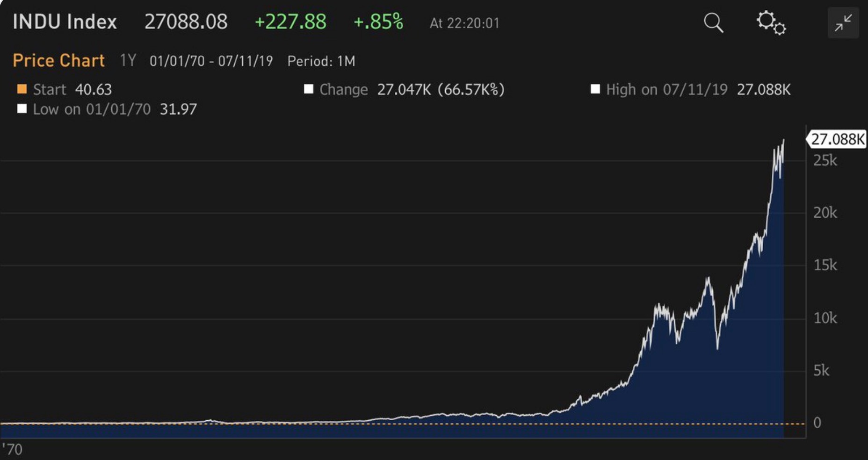Click the +227.88 net change value
The height and width of the screenshot is (460, 868).
coord(290,22)
